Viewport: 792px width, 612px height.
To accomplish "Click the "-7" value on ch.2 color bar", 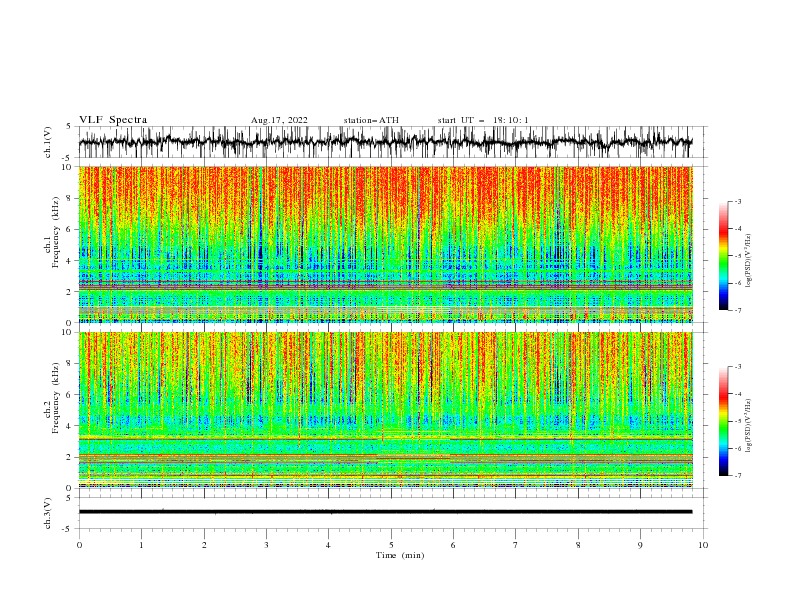I will (x=738, y=476).
